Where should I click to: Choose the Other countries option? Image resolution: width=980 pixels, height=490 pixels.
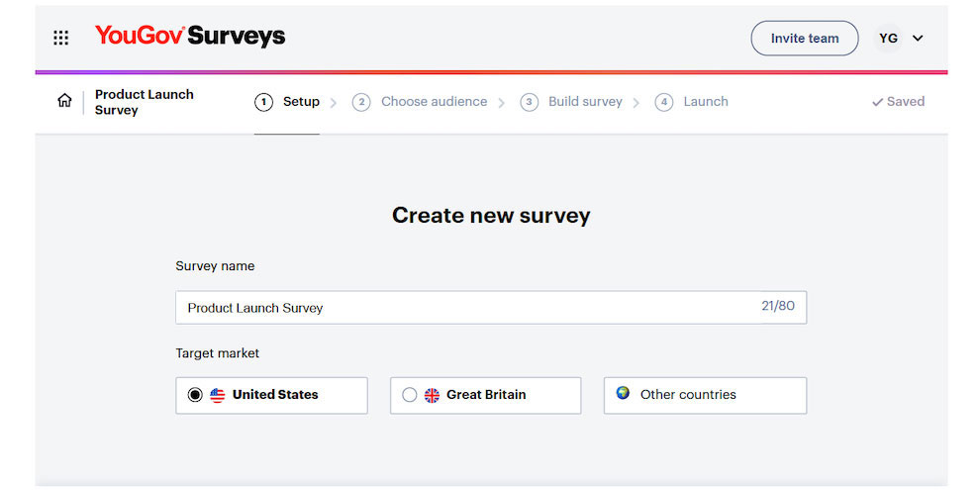pyautogui.click(x=705, y=395)
